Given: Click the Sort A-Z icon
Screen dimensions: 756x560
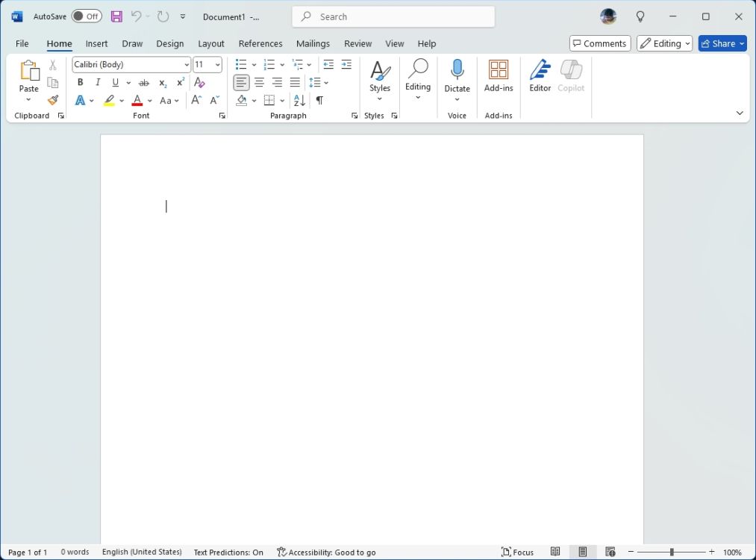Looking at the screenshot, I should pos(299,100).
